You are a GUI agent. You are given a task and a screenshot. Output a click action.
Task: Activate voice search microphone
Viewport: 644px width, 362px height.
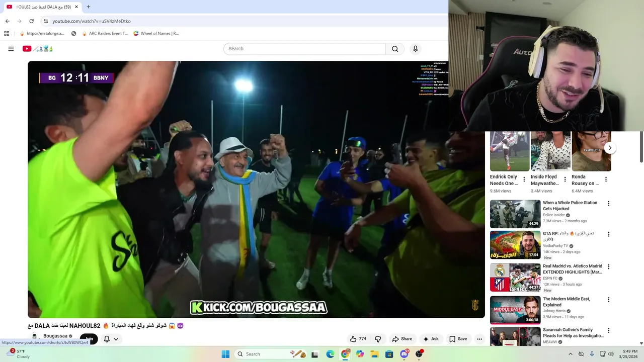click(415, 49)
